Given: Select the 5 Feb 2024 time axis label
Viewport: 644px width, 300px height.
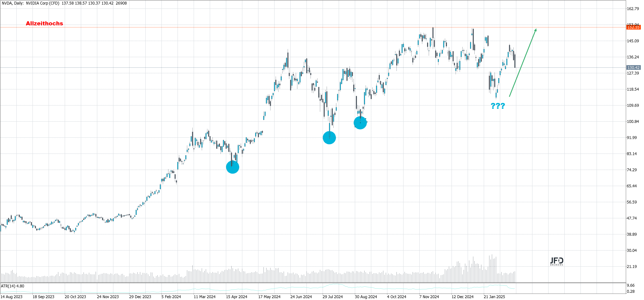Looking at the screenshot, I should tap(171, 297).
